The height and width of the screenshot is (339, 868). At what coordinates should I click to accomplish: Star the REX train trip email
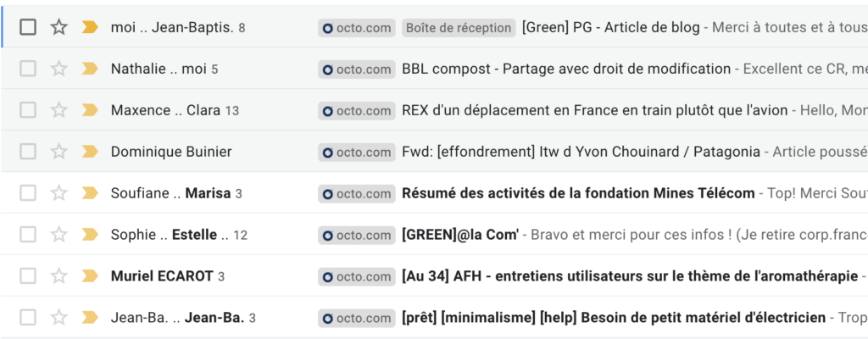[58, 110]
